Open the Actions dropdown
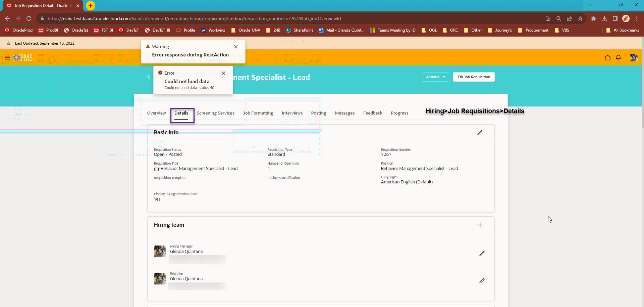Image resolution: width=644 pixels, height=307 pixels. [435, 77]
